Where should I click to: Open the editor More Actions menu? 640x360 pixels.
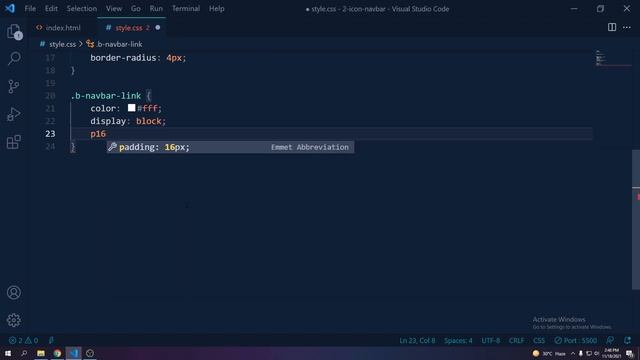click(x=627, y=27)
